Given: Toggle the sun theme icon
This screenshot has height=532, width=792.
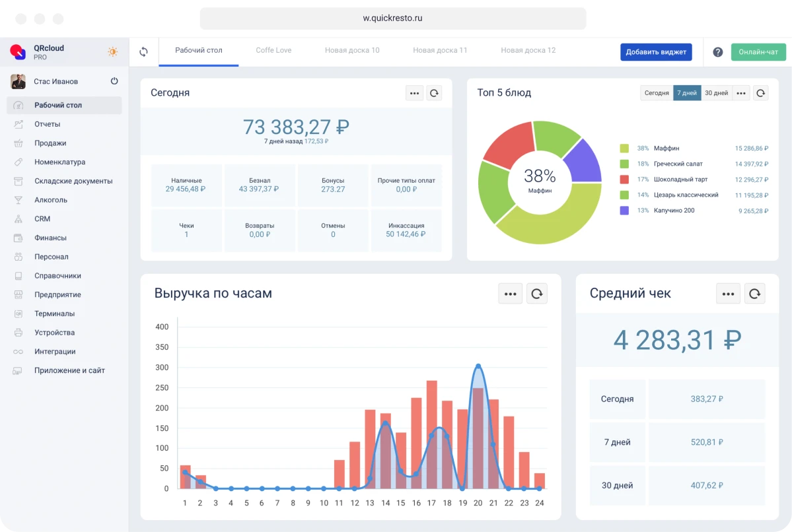Looking at the screenshot, I should click(113, 52).
